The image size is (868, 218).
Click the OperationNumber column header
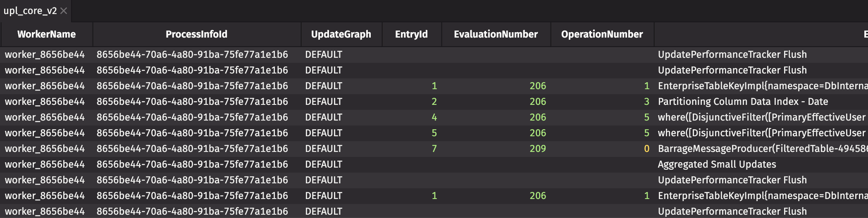tap(602, 34)
